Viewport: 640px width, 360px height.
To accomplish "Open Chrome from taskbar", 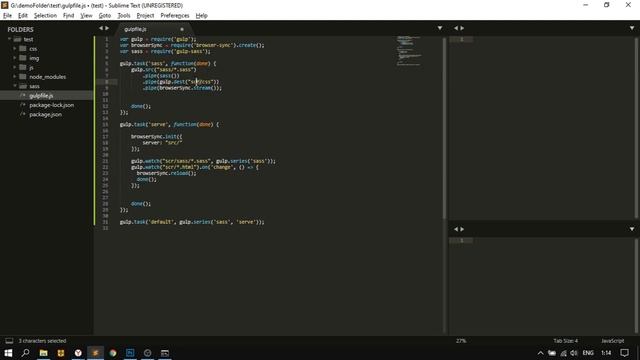I will pyautogui.click(x=113, y=353).
